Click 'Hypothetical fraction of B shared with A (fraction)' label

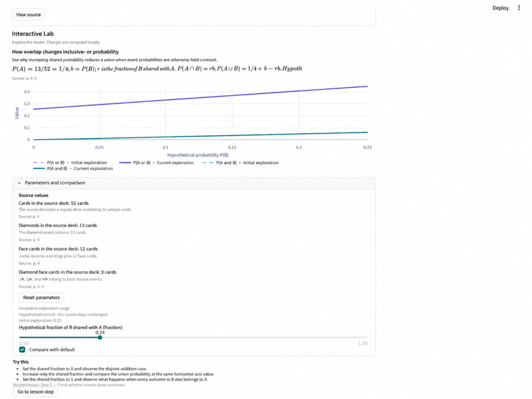click(71, 327)
